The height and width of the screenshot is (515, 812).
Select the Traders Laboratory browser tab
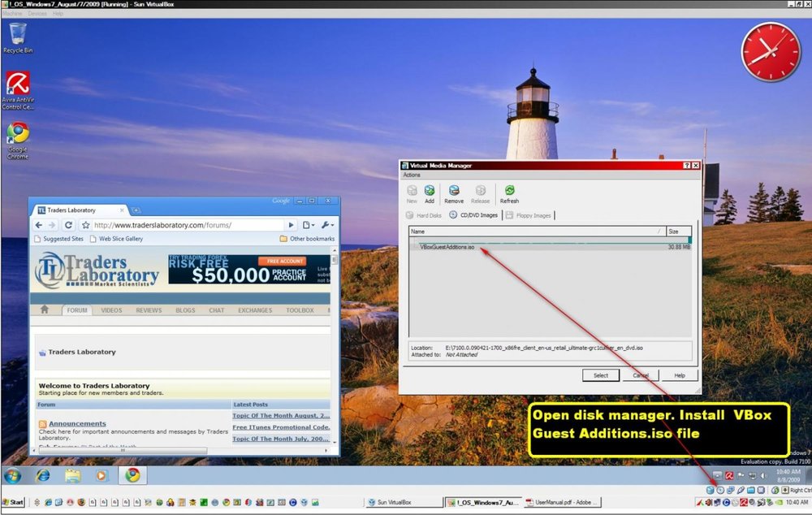point(79,210)
